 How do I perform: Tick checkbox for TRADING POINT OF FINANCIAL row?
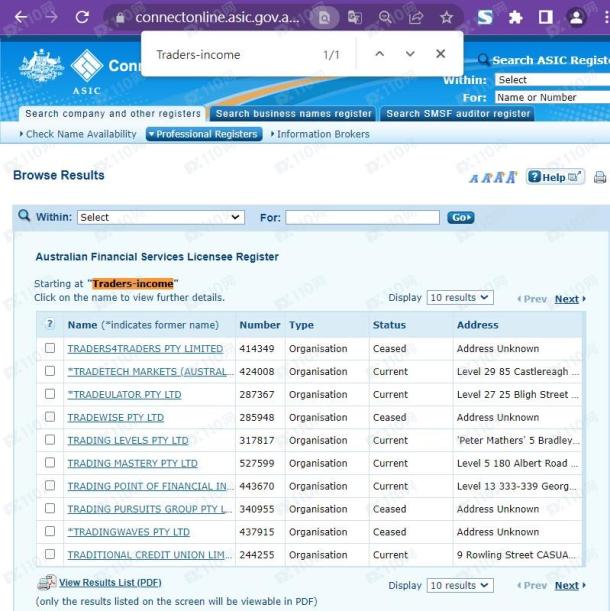tap(50, 486)
